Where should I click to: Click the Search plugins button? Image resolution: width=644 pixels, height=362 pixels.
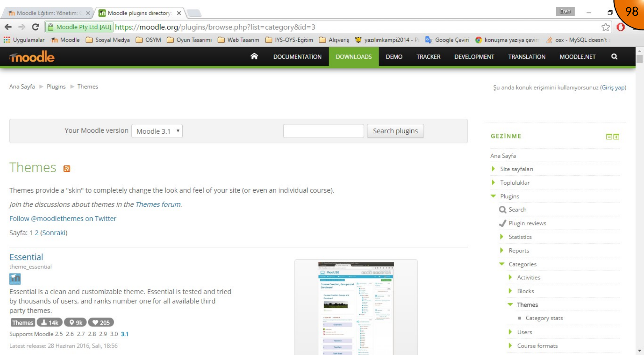click(395, 131)
